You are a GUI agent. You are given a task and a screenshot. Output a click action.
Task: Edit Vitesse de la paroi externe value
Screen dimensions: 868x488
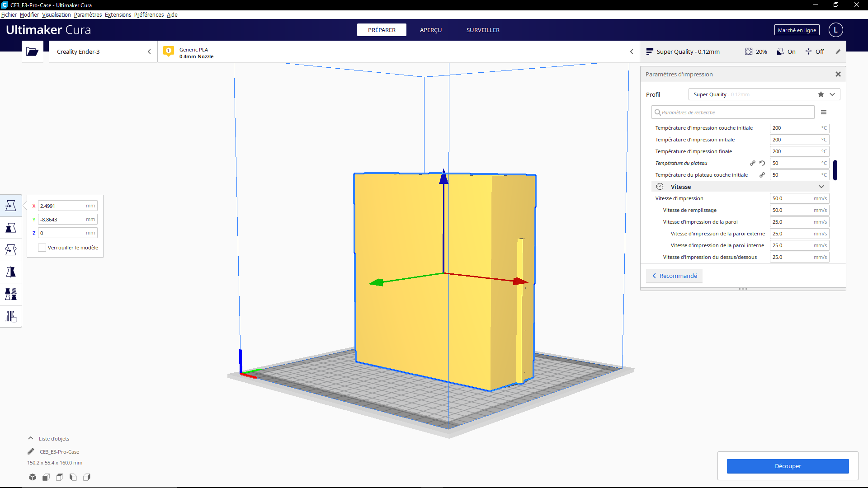coord(799,234)
